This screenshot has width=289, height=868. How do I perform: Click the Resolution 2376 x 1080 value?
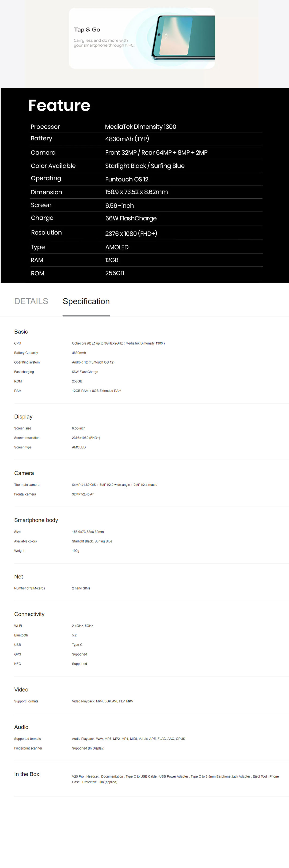(x=131, y=234)
